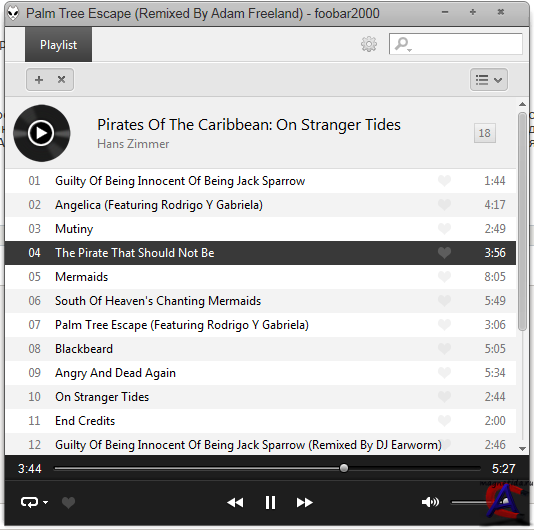Remove playlist using the x icon

(61, 80)
